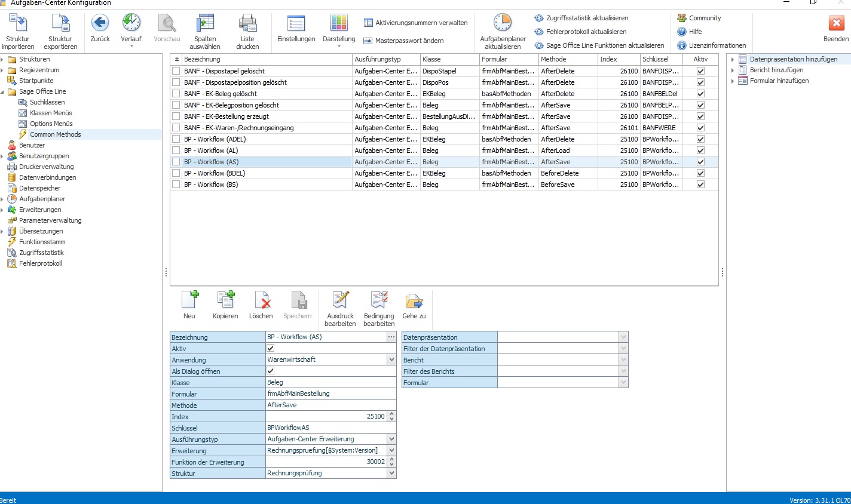The height and width of the screenshot is (504, 851).
Task: Click the Gehe zu folder icon
Action: tap(414, 300)
